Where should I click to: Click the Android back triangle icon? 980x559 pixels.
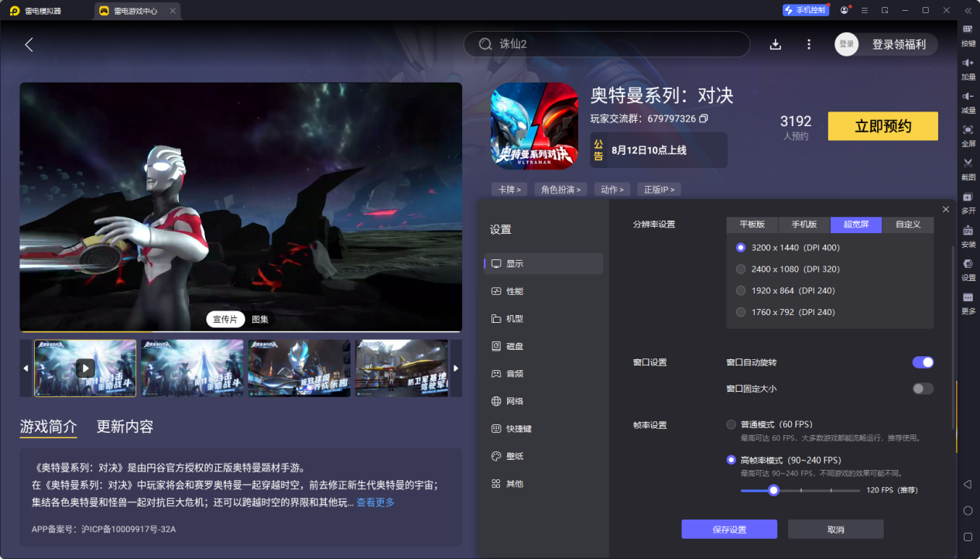coord(968,484)
